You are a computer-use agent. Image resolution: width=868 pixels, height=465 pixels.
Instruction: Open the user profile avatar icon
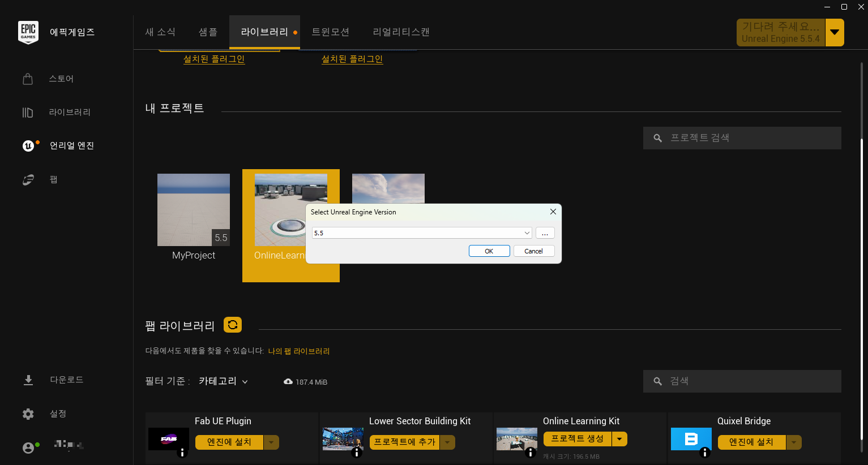click(x=28, y=447)
